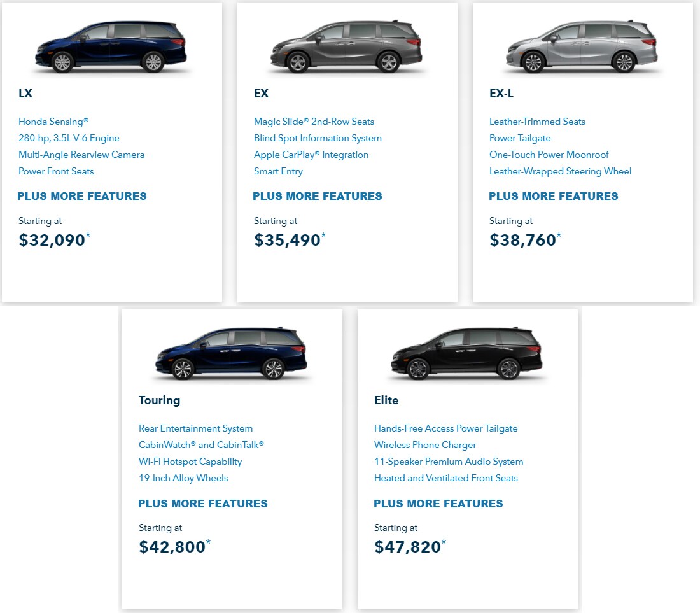Click One-Touch Power Moonroof link
This screenshot has width=700, height=613.
click(x=549, y=155)
